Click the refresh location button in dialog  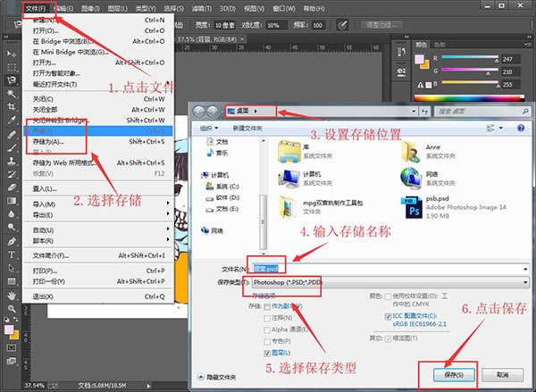(424, 111)
